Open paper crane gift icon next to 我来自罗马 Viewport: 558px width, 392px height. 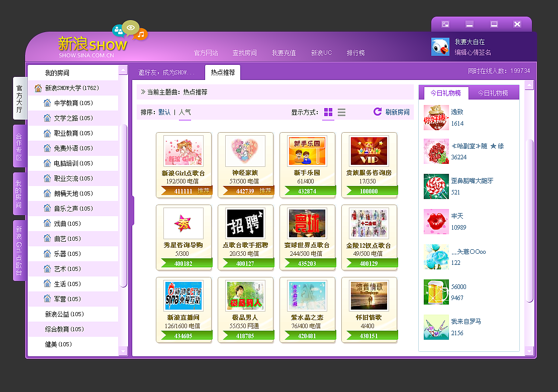436,327
